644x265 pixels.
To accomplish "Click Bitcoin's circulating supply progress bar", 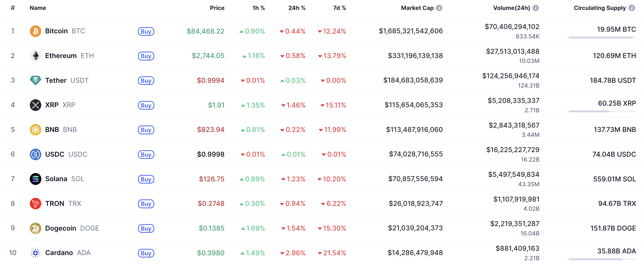I will (x=602, y=38).
